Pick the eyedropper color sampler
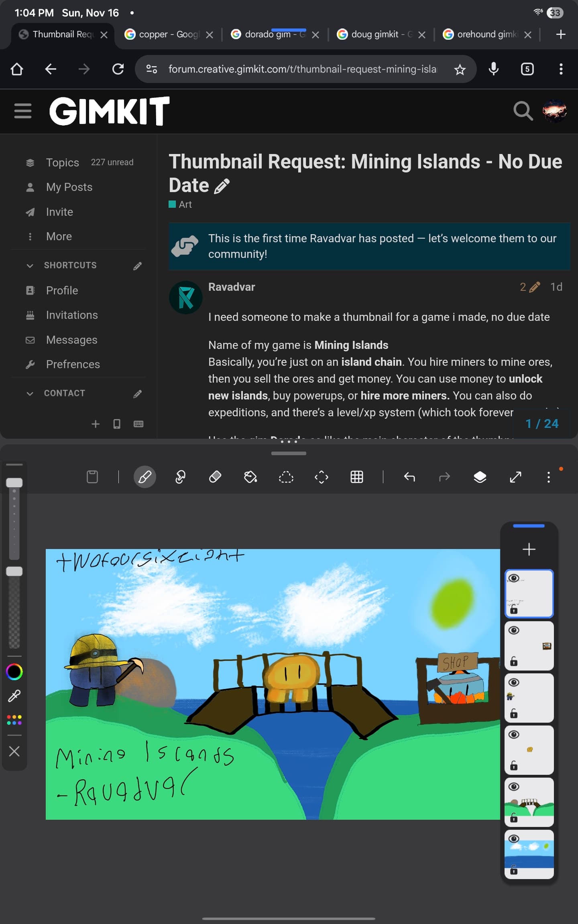Viewport: 578px width, 924px height. tap(14, 696)
